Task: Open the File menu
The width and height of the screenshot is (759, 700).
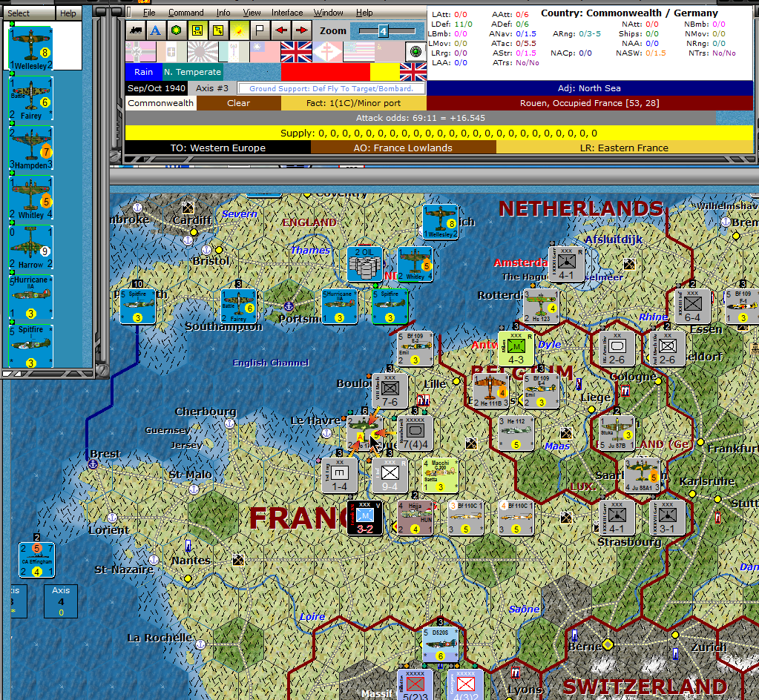Action: (149, 13)
